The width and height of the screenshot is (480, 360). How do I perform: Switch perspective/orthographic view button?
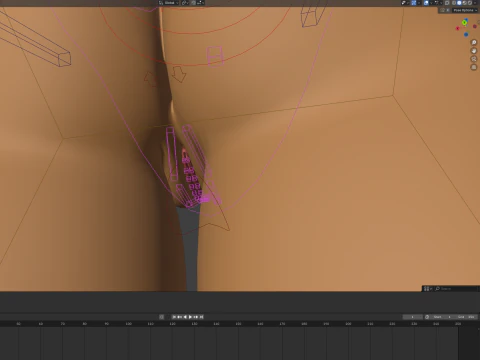(x=474, y=67)
